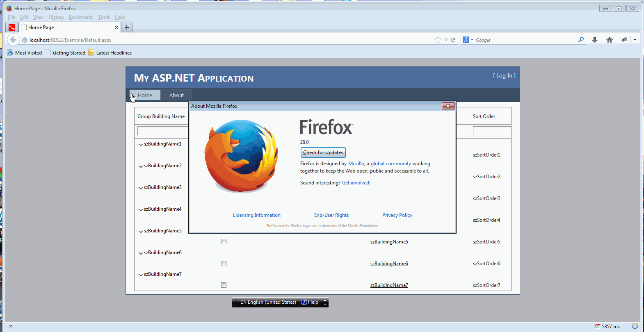Click the Firefox logo in the title bar
The image size is (644, 332).
[9, 8]
